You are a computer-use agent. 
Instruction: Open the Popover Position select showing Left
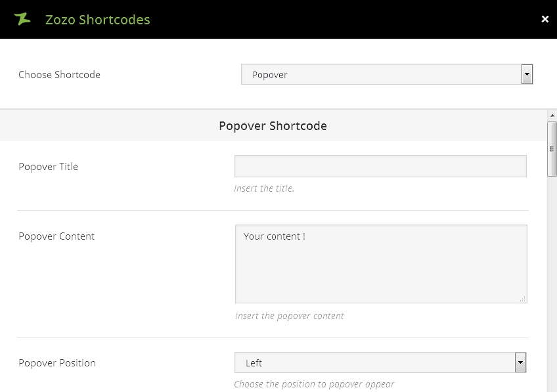click(374, 362)
